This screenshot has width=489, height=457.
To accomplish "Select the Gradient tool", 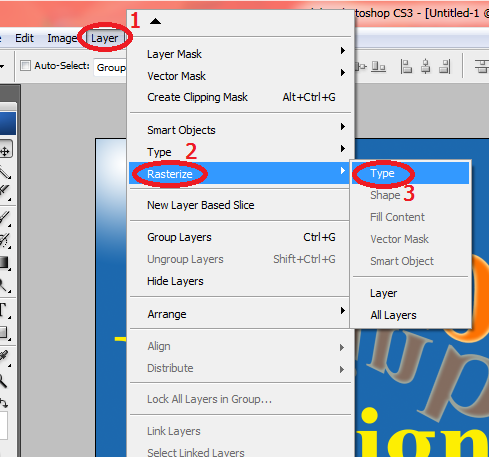I will [4, 262].
